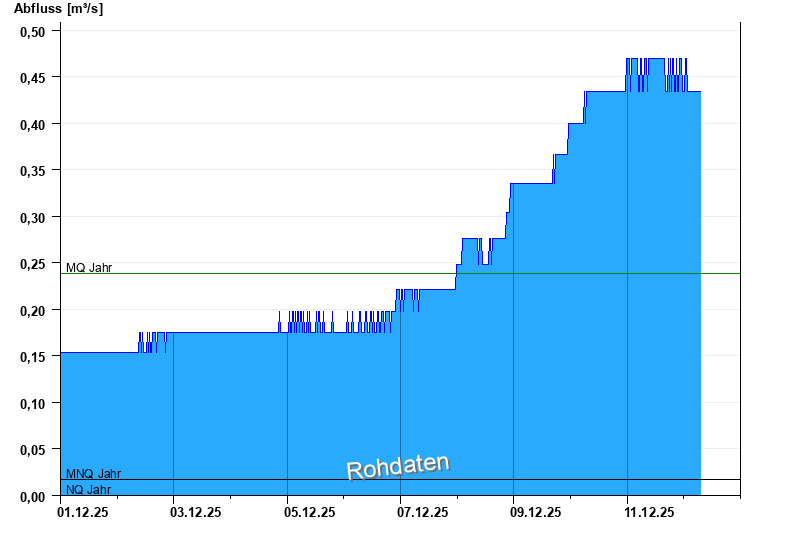Select the 05.12.25 date label
Viewport: 800px width, 550px height.
tap(309, 513)
